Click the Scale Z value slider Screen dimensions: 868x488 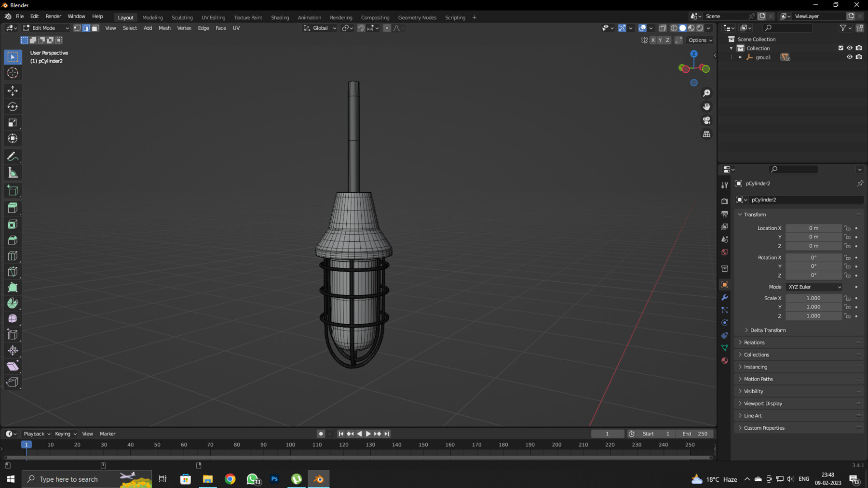[x=814, y=316]
